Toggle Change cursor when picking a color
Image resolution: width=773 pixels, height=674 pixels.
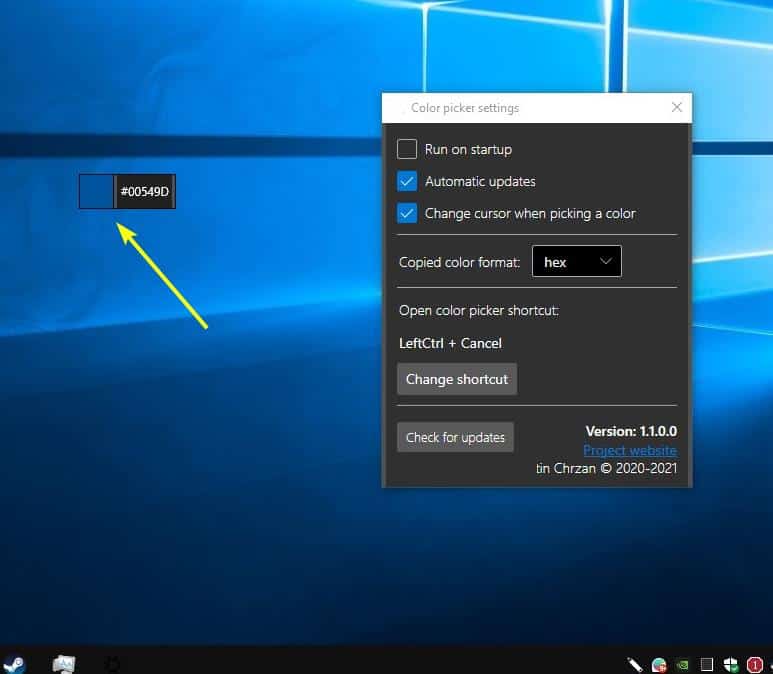407,213
